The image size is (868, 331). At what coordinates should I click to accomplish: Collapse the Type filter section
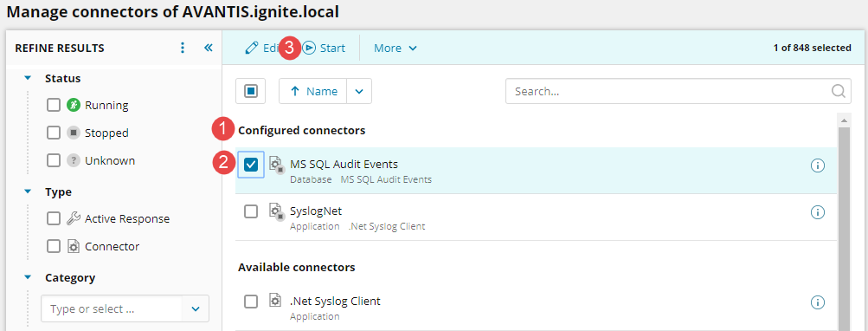(29, 192)
